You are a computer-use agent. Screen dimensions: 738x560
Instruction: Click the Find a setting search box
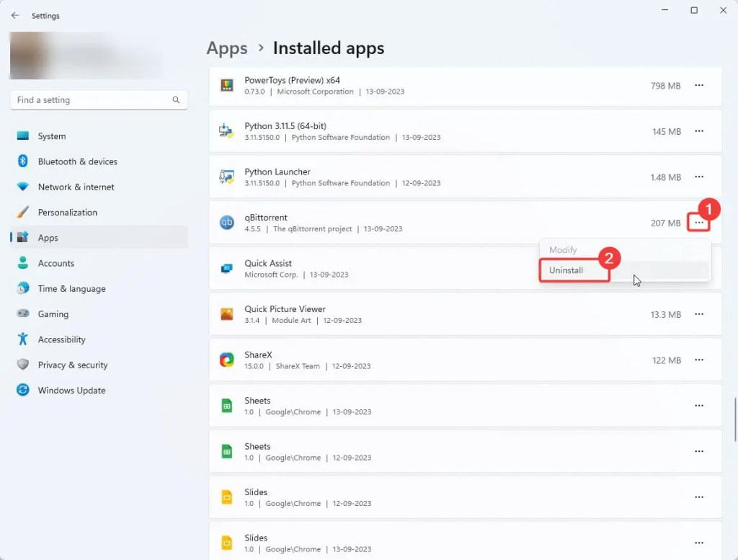[x=99, y=99]
